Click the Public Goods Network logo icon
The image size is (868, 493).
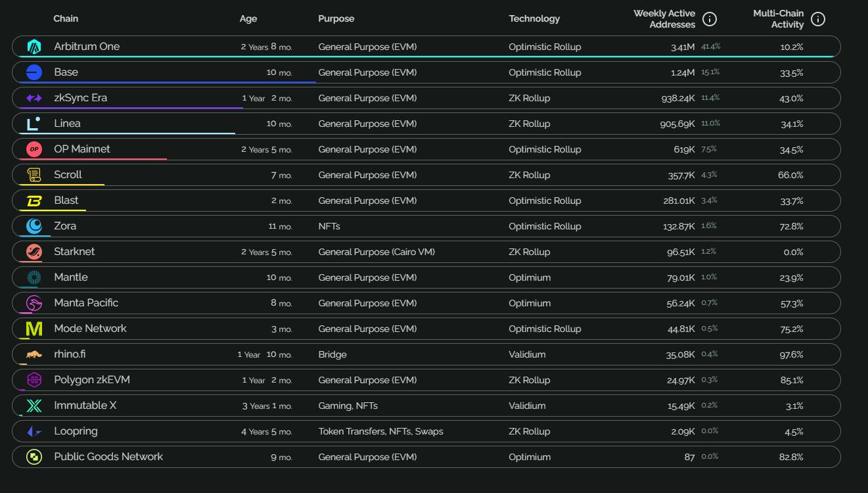point(34,457)
